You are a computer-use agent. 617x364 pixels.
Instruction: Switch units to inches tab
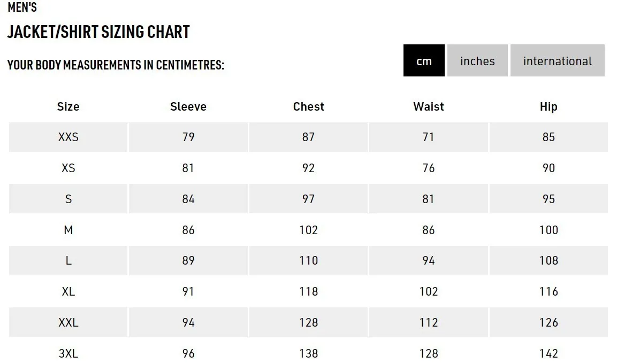coord(477,60)
